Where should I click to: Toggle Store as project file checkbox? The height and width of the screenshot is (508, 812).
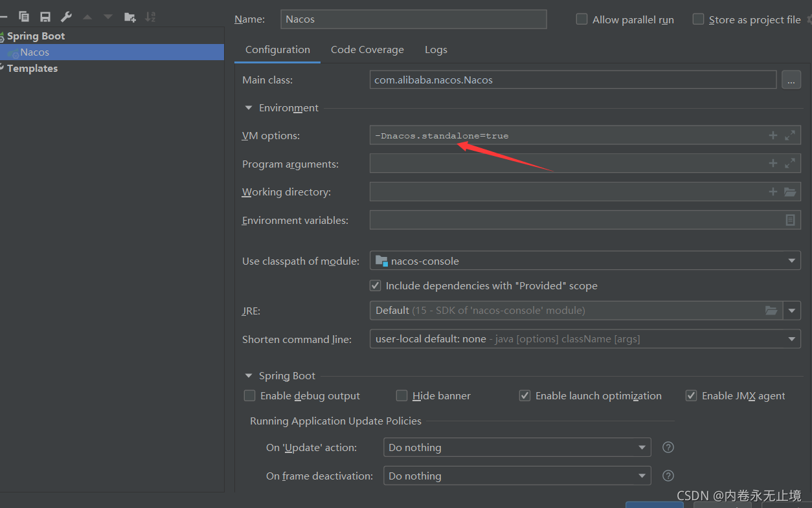[698, 19]
